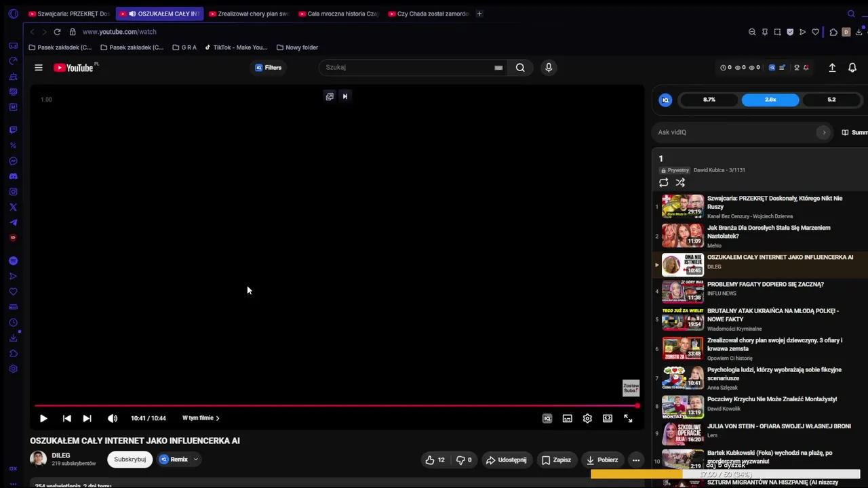Switch to the 'Zrealizował chory plan' browser tab
Viewport: 868px width, 488px height.
coord(249,14)
